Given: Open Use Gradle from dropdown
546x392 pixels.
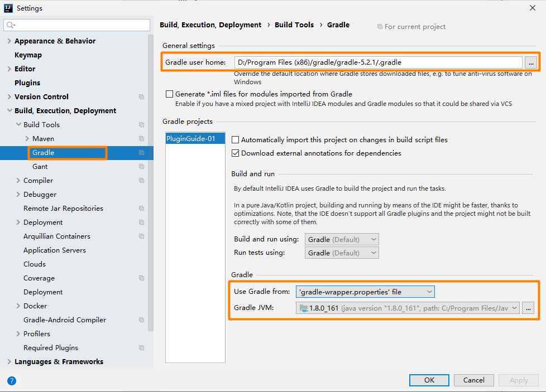Looking at the screenshot, I should [365, 292].
